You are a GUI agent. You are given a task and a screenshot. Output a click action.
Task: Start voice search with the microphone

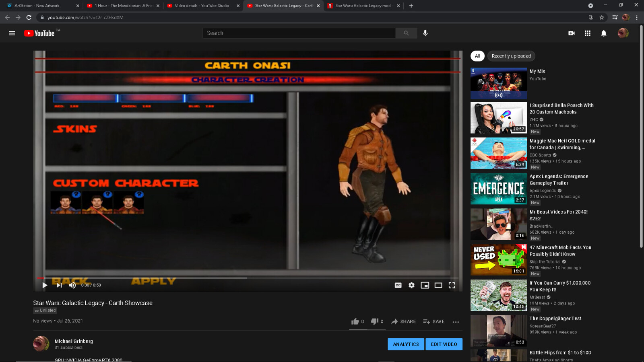425,33
